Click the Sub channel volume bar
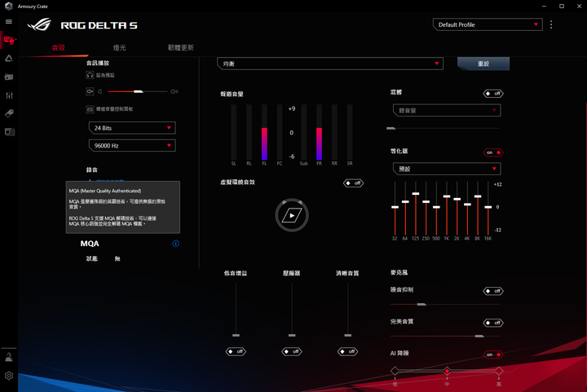Image resolution: width=587 pixels, height=392 pixels. click(x=303, y=132)
